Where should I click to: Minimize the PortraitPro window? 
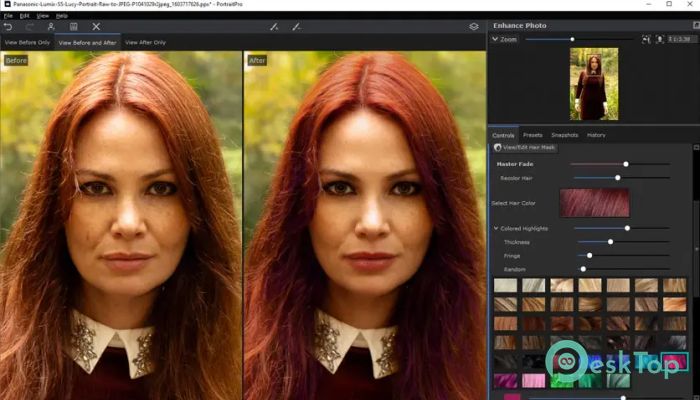(648, 4)
